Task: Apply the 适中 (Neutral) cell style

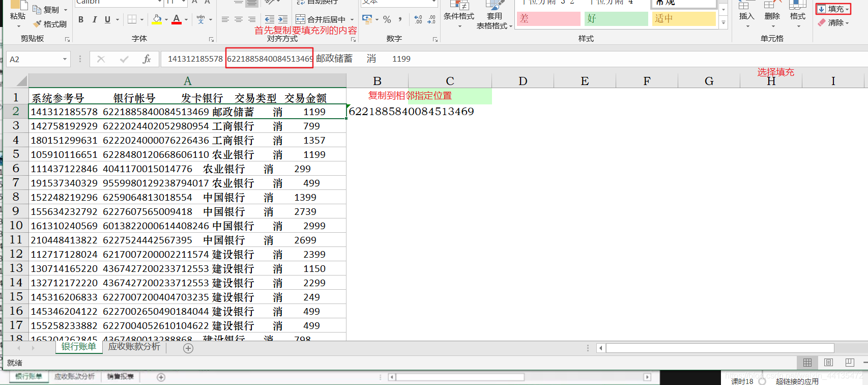Action: tap(684, 19)
